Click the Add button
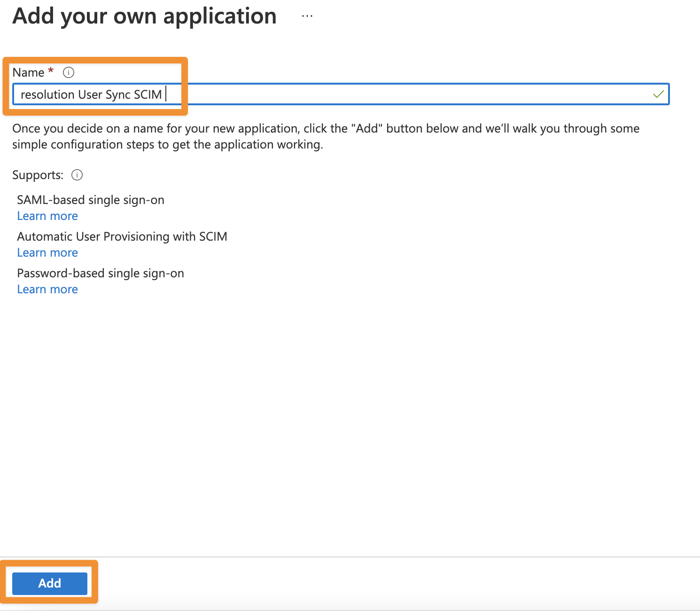This screenshot has height=611, width=700. coord(50,583)
